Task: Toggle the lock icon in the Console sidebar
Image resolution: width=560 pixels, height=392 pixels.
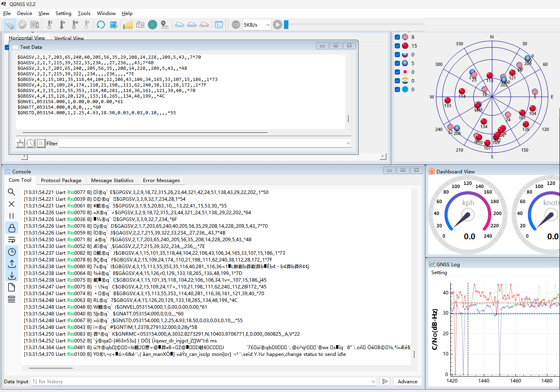Action: (x=12, y=228)
